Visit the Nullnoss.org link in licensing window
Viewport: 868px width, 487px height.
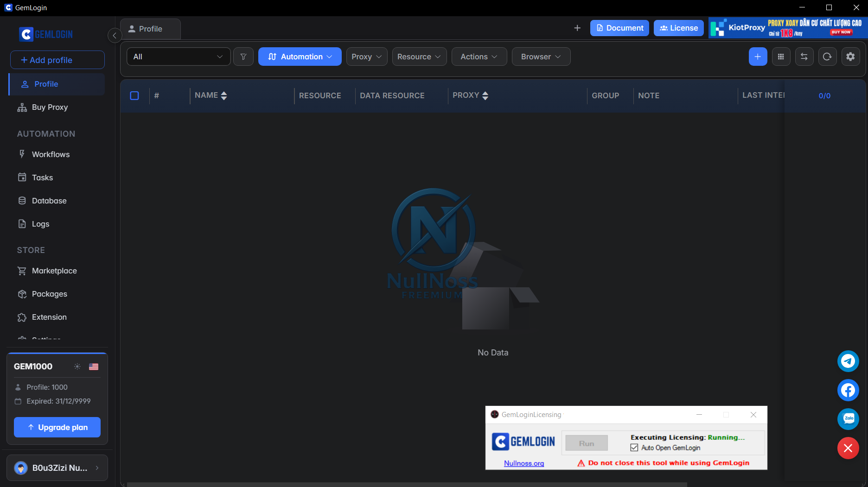pos(524,462)
